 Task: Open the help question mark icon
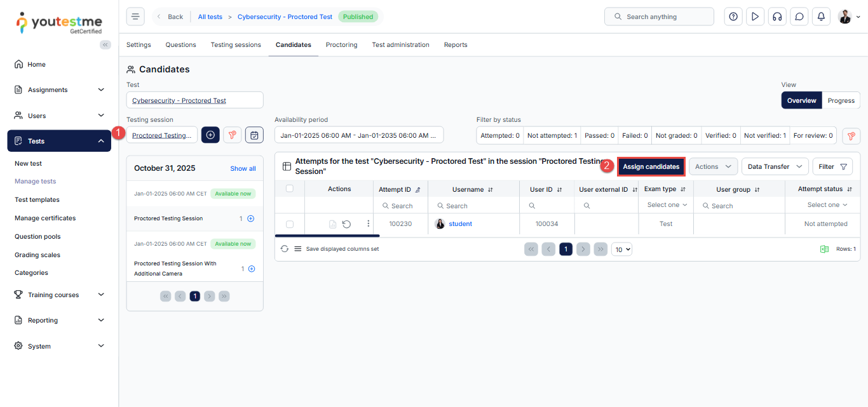(x=733, y=17)
